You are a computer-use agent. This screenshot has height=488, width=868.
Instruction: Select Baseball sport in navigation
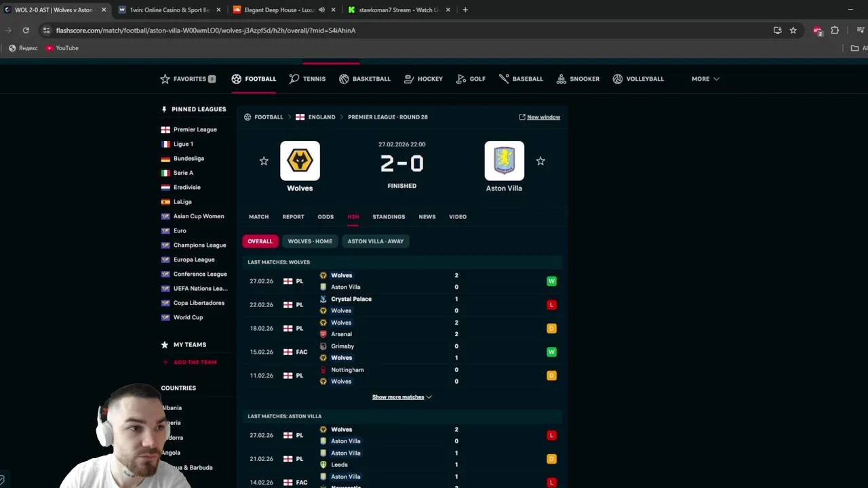[x=521, y=79]
